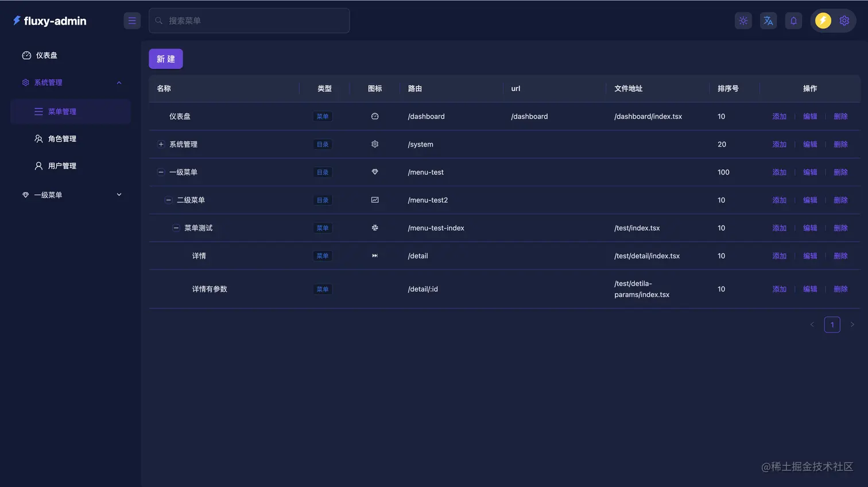Click sort value 100 cell
Screen dimensions: 868x487
723,172
